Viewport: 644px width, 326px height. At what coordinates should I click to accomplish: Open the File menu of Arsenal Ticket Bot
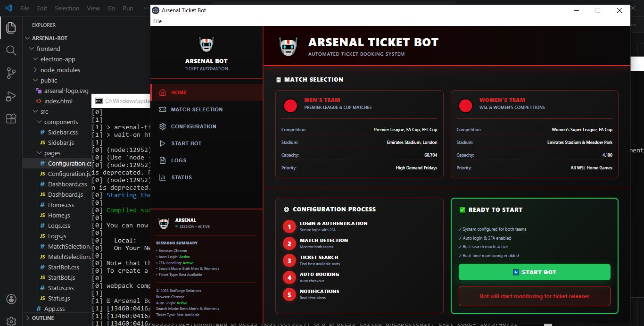click(x=157, y=21)
